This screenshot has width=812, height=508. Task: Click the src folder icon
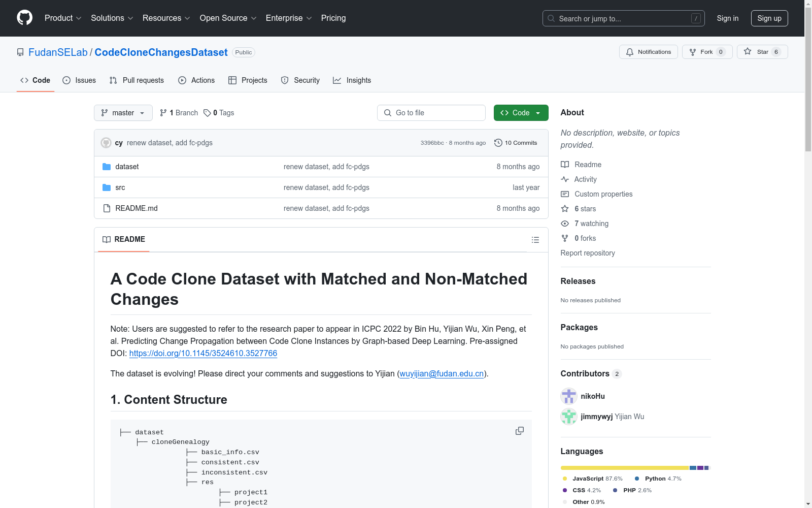click(107, 187)
